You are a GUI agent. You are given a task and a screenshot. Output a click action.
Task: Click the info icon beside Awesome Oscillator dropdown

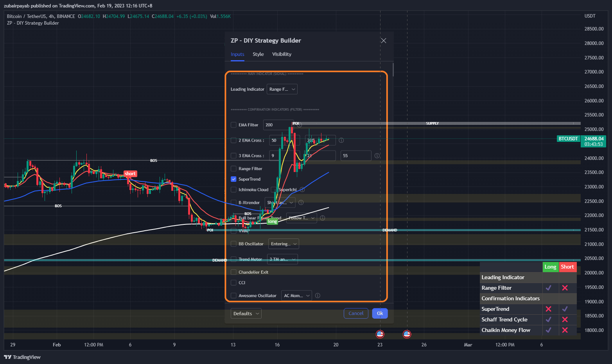point(318,296)
